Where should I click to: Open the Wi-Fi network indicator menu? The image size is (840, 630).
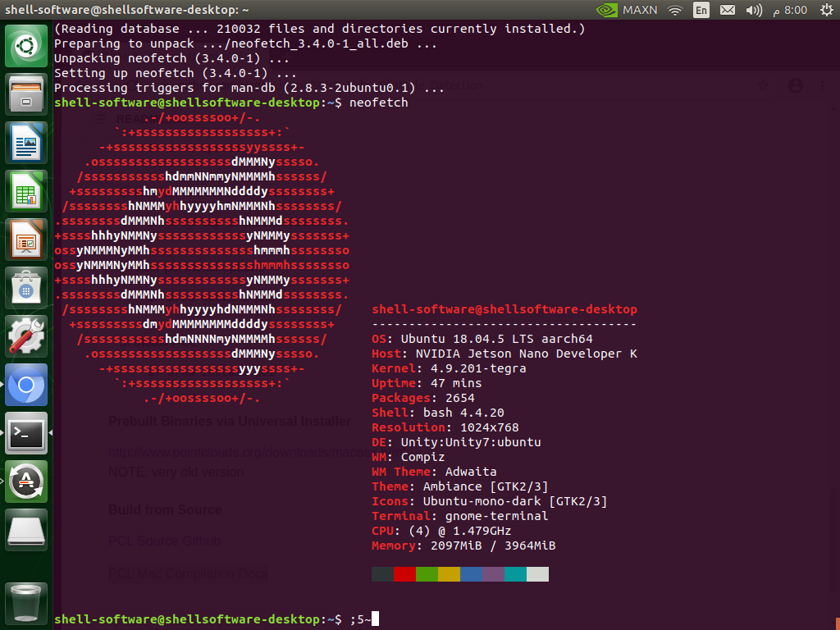[x=675, y=10]
